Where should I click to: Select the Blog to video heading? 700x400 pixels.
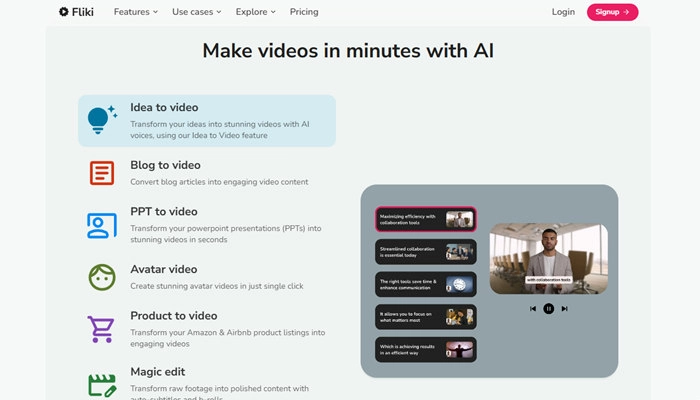(165, 165)
